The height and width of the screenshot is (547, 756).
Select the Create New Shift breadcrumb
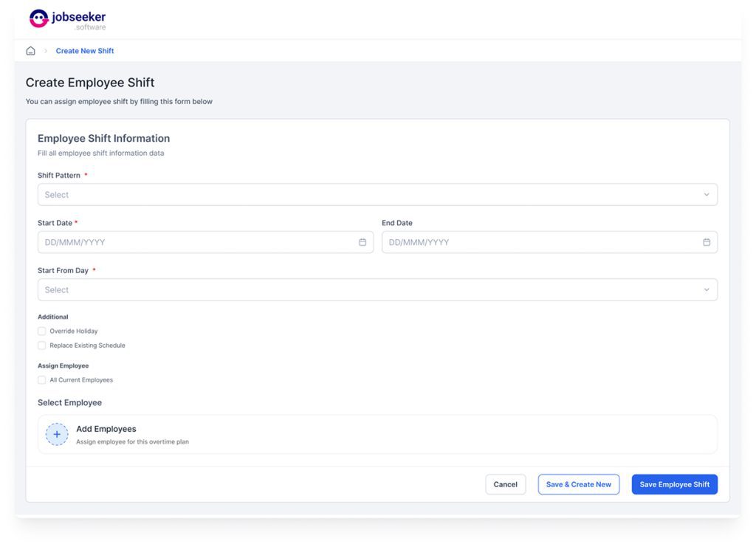85,51
